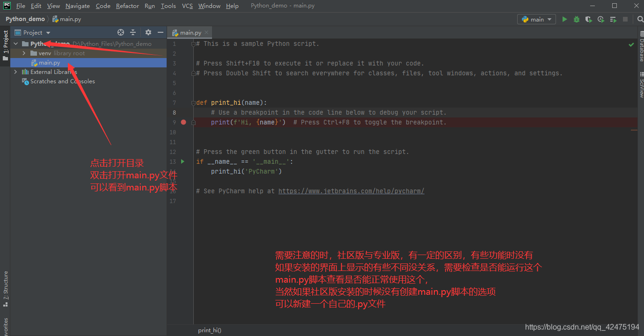The height and width of the screenshot is (336, 644).
Task: Close the main.py editor tab
Action: pyautogui.click(x=206, y=32)
